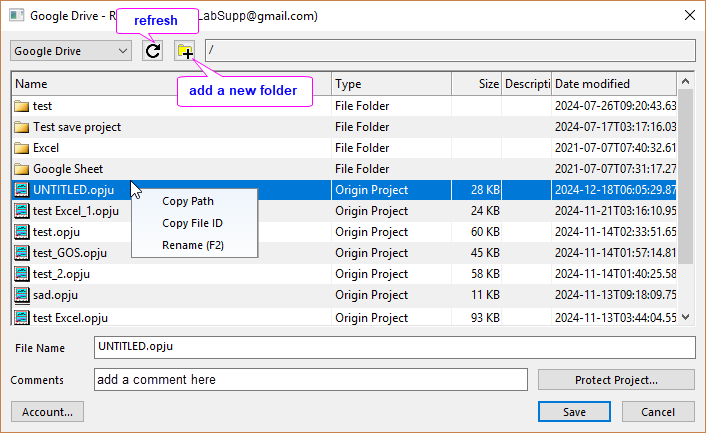Select the test Excel_1.opju file name
The image size is (706, 433).
[76, 211]
